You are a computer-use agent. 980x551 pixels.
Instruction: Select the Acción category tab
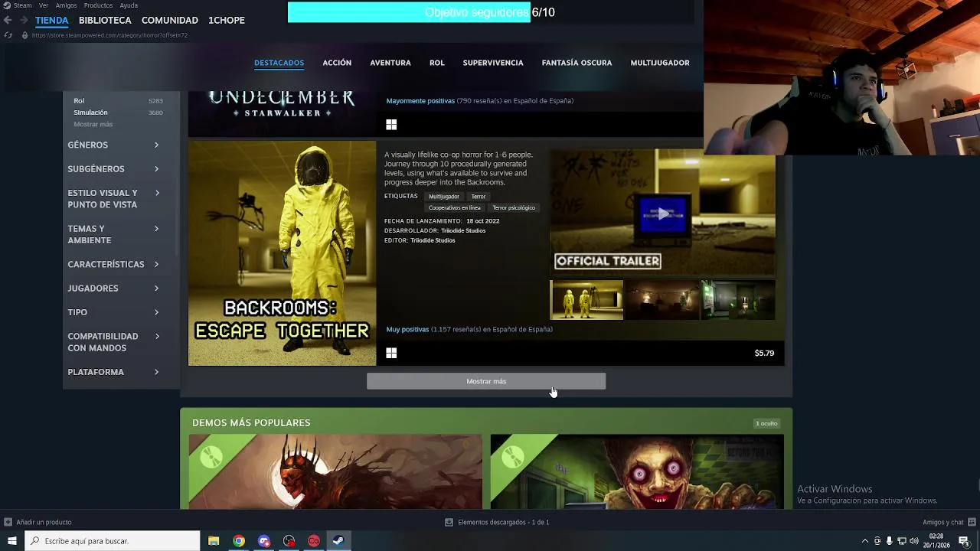337,63
